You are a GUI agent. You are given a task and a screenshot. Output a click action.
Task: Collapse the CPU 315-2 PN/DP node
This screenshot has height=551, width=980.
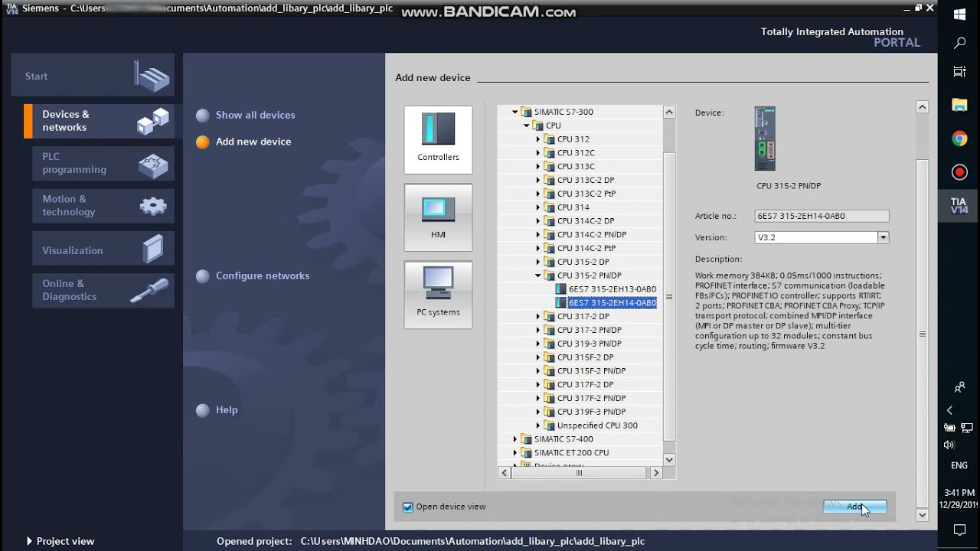538,275
